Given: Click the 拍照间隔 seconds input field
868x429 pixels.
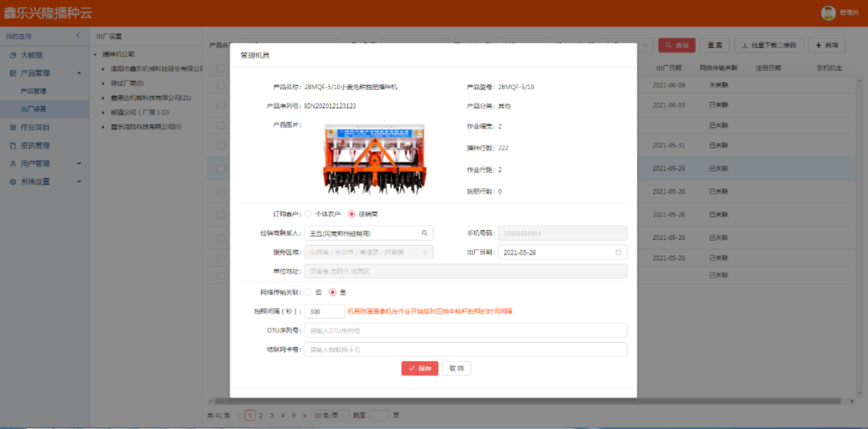Looking at the screenshot, I should tap(324, 311).
